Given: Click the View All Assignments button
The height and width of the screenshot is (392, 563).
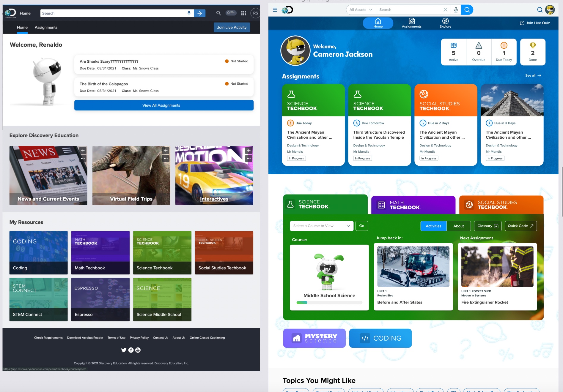Looking at the screenshot, I should click(164, 105).
